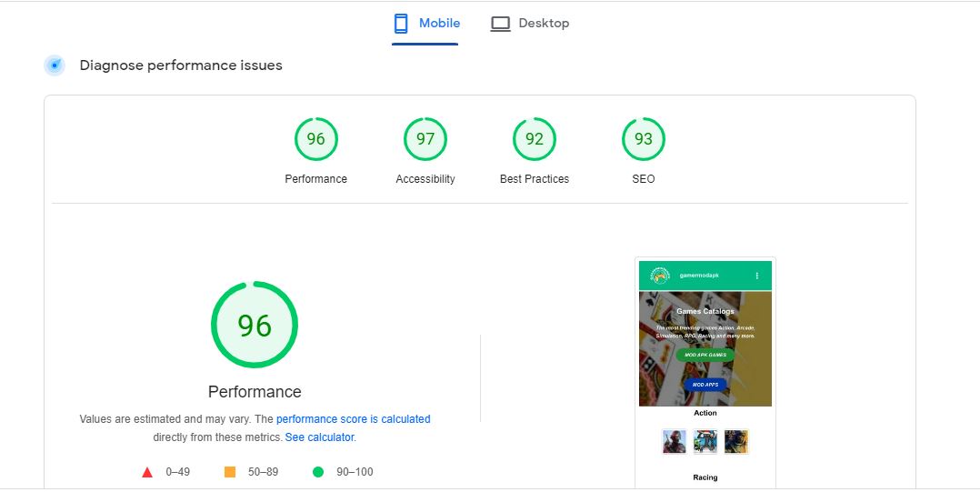Click the large 96 Performance gauge

255,325
